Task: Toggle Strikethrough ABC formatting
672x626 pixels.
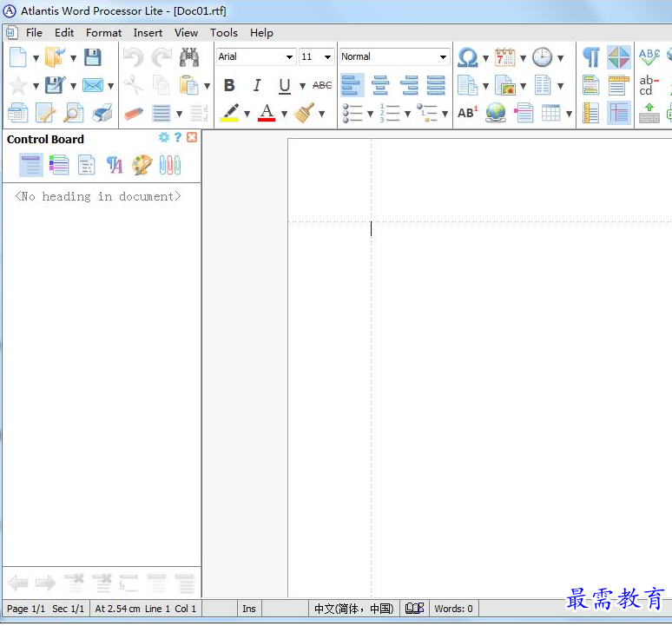Action: tap(322, 85)
